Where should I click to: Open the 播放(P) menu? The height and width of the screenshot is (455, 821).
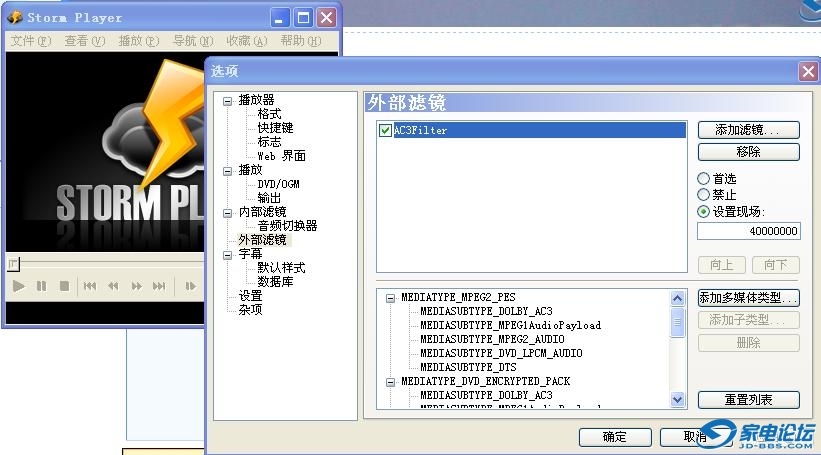pyautogui.click(x=139, y=41)
